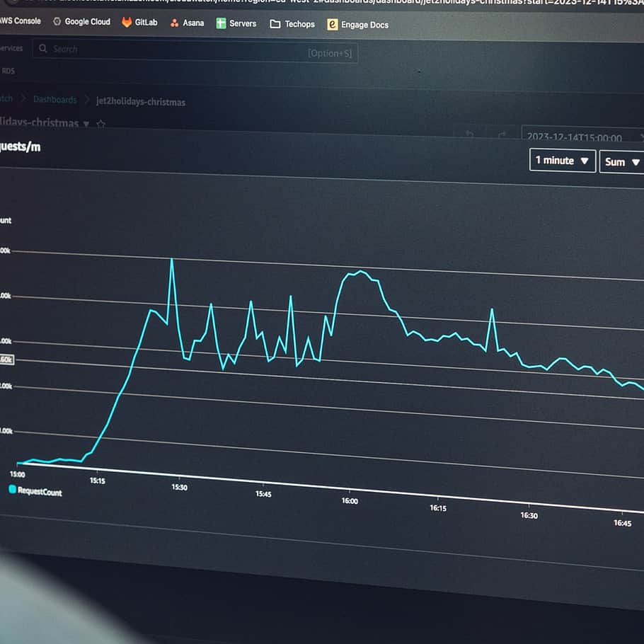The width and height of the screenshot is (644, 644).
Task: Navigate to the Dashboards breadcrumb link
Action: [x=54, y=99]
